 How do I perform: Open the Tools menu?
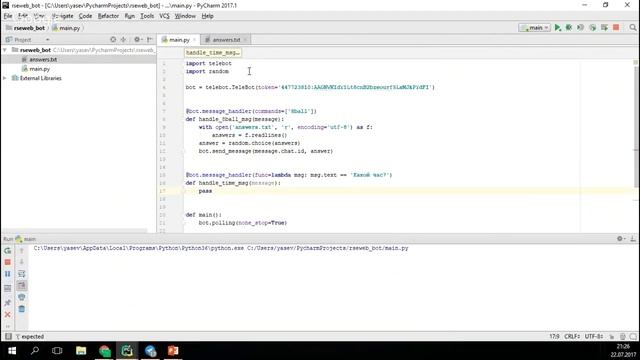point(147,16)
